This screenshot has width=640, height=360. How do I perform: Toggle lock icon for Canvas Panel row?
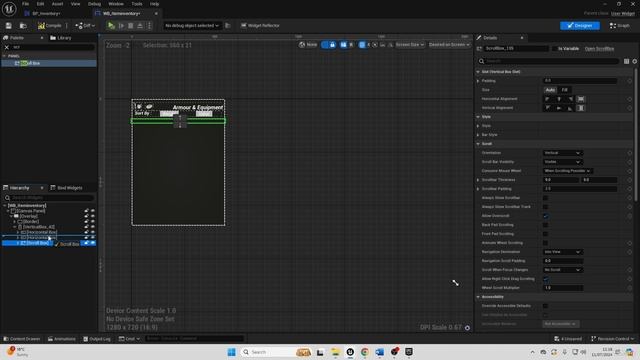pyautogui.click(x=87, y=211)
